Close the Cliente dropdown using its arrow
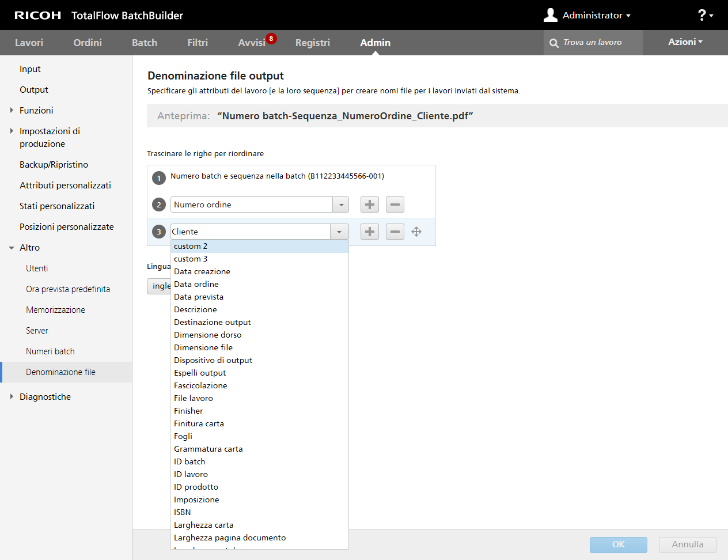Screen dimensions: 728x560 click(339, 232)
